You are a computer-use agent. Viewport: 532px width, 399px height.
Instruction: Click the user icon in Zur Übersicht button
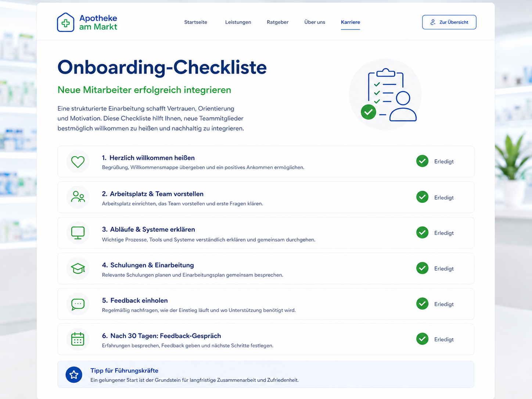pyautogui.click(x=433, y=22)
